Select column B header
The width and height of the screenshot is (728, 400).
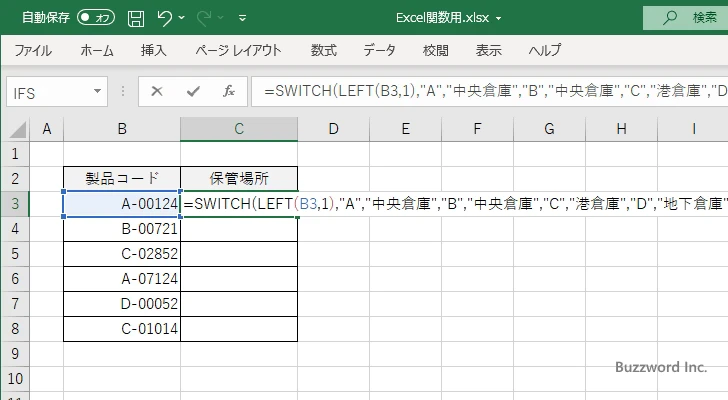point(122,129)
